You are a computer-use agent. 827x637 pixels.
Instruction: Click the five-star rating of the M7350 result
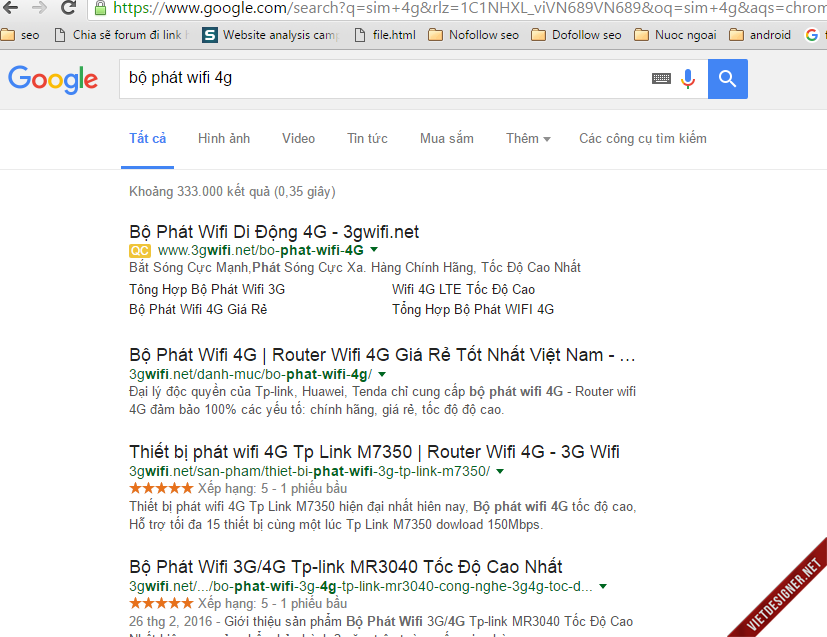161,488
